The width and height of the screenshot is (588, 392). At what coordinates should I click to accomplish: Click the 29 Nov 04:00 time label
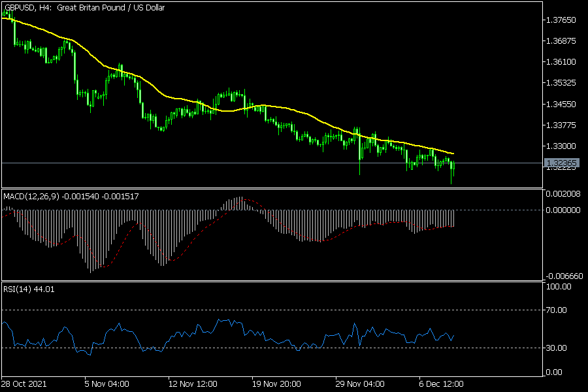[360, 384]
